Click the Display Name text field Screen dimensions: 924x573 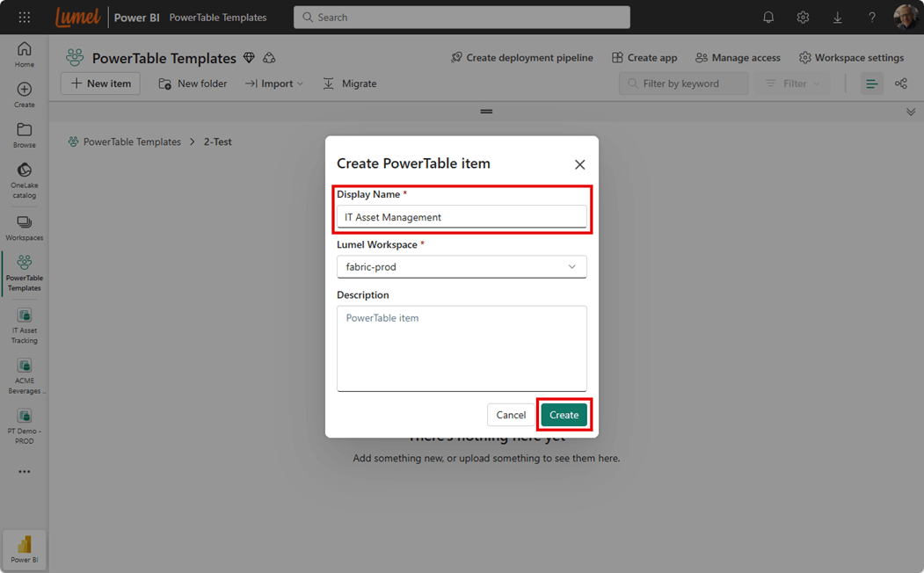[462, 217]
